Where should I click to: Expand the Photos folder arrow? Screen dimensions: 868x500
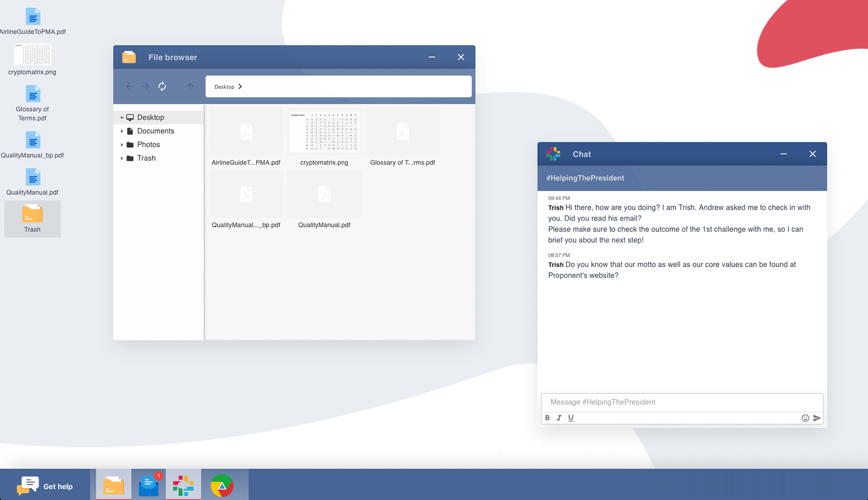[x=122, y=145]
